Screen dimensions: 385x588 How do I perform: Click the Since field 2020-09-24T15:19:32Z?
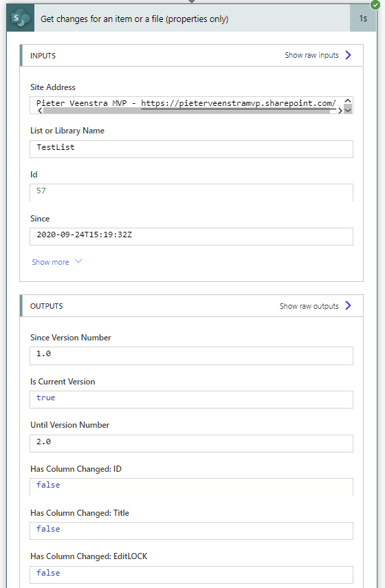pyautogui.click(x=191, y=237)
